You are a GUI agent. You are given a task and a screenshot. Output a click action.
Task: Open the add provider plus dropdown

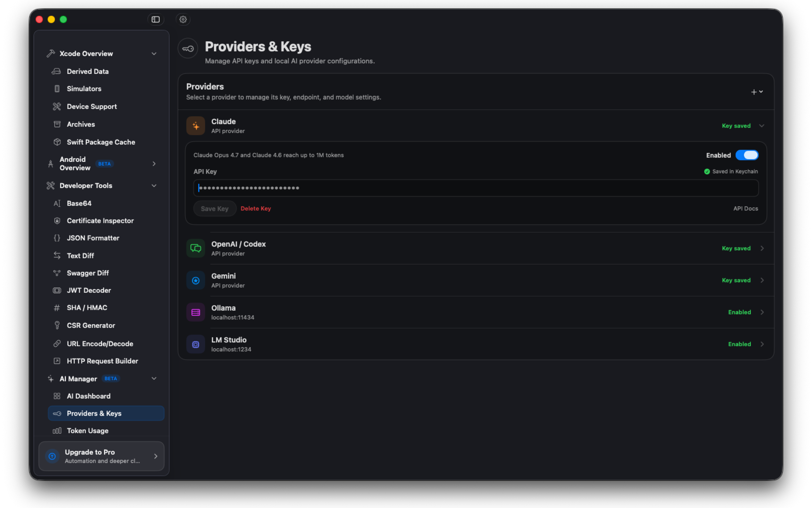(x=757, y=92)
